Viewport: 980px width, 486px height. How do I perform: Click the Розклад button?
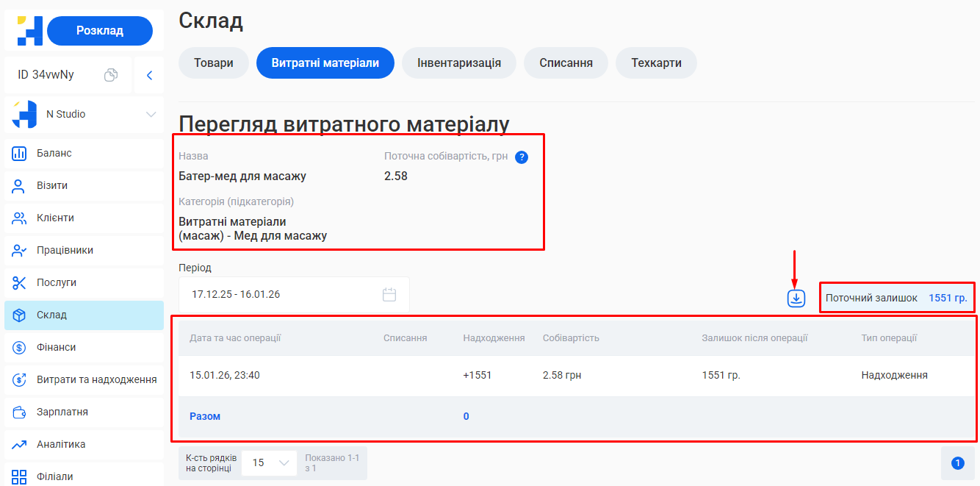tap(100, 31)
